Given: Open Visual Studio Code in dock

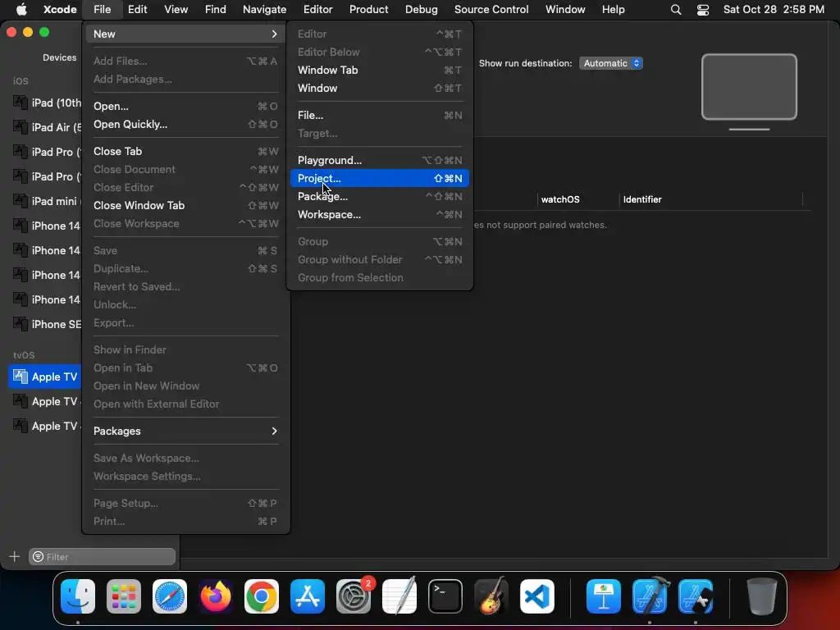Looking at the screenshot, I should 537,596.
